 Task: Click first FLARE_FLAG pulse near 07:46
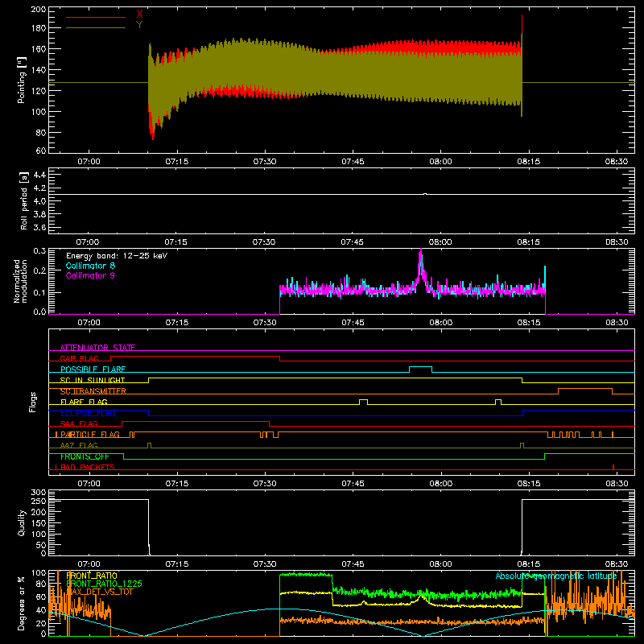[x=363, y=399]
